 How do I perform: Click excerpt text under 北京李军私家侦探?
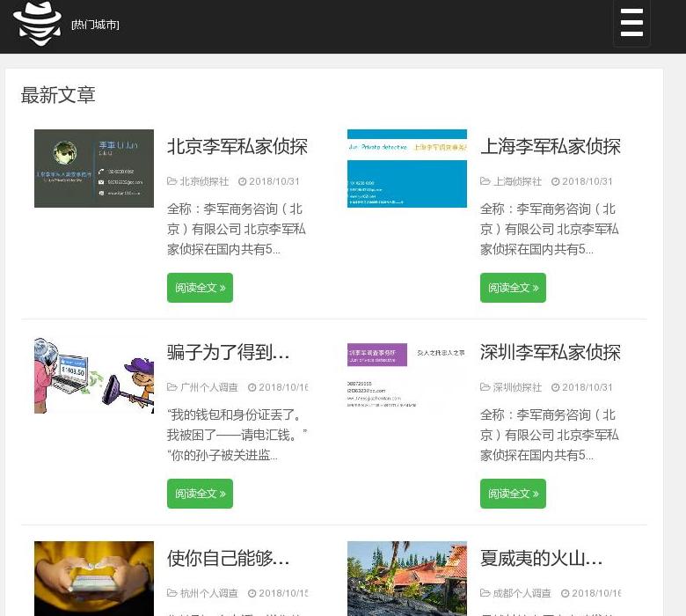237,229
